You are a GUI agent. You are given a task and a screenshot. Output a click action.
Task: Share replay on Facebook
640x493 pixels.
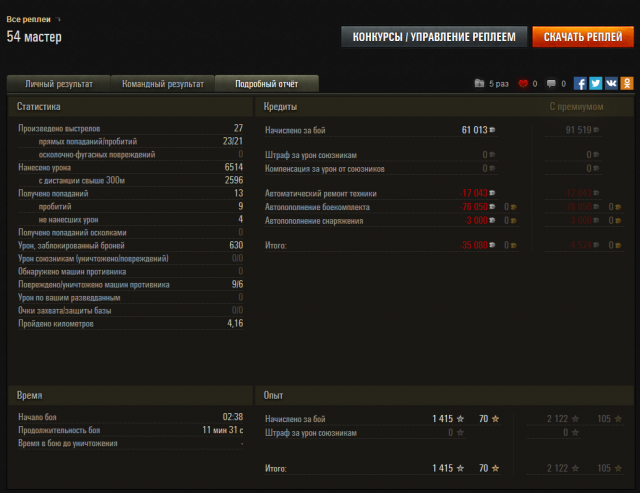pos(580,84)
